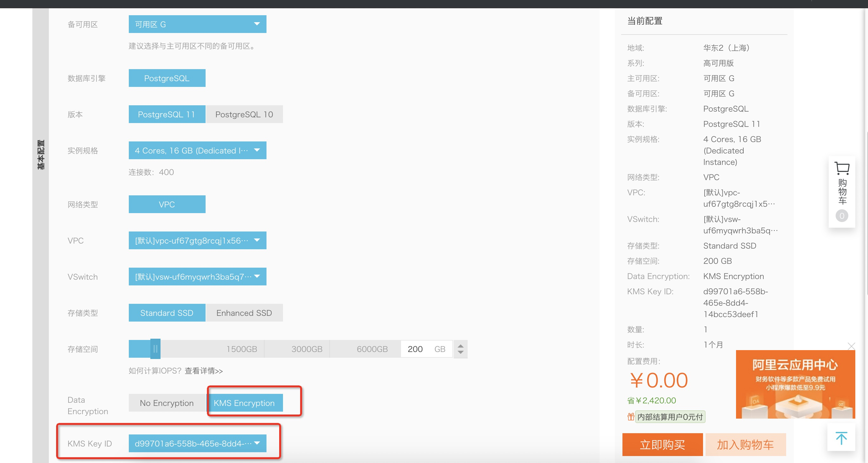The width and height of the screenshot is (868, 463).
Task: Click the back-to-top arrow icon
Action: 841,438
